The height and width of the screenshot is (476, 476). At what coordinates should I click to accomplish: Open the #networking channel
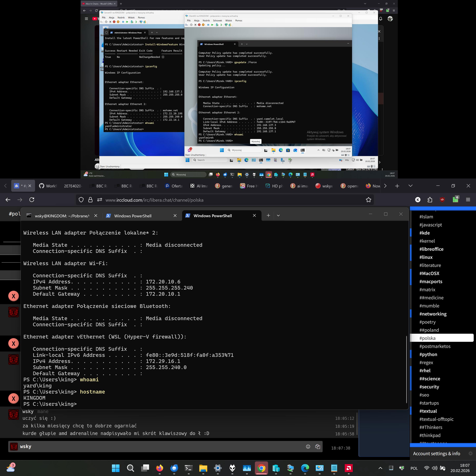click(x=433, y=314)
